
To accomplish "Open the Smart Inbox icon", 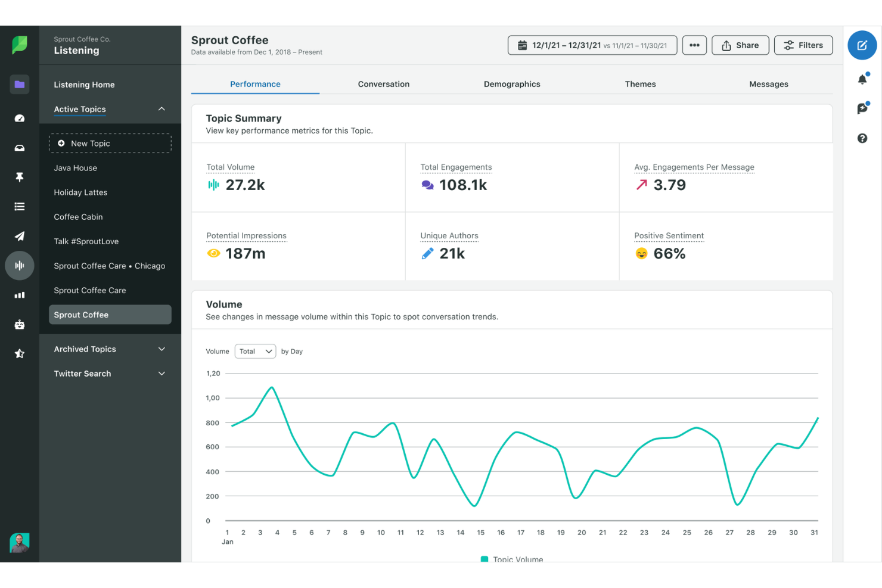I will [x=20, y=148].
